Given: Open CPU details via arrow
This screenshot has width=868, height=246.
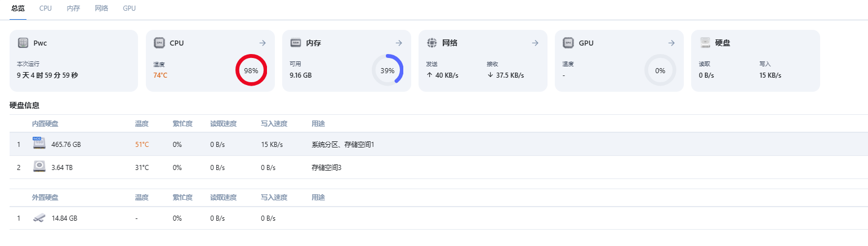Looking at the screenshot, I should pyautogui.click(x=262, y=43).
